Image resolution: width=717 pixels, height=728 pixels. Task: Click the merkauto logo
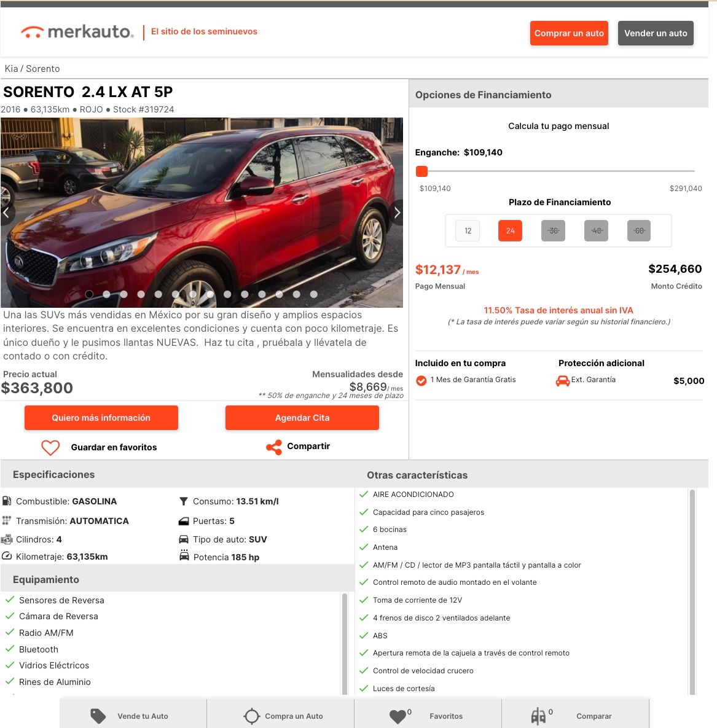click(x=77, y=31)
